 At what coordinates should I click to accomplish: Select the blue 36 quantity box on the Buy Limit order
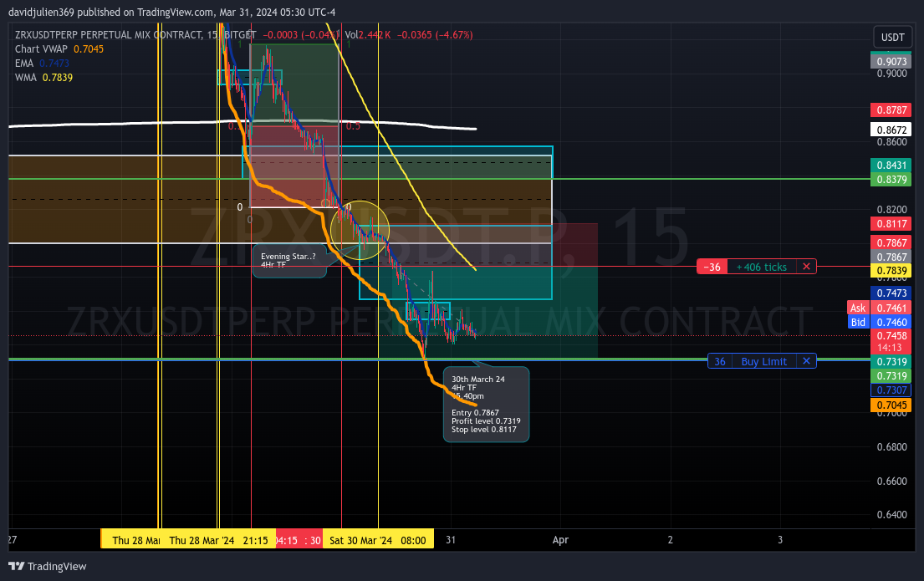tap(719, 361)
